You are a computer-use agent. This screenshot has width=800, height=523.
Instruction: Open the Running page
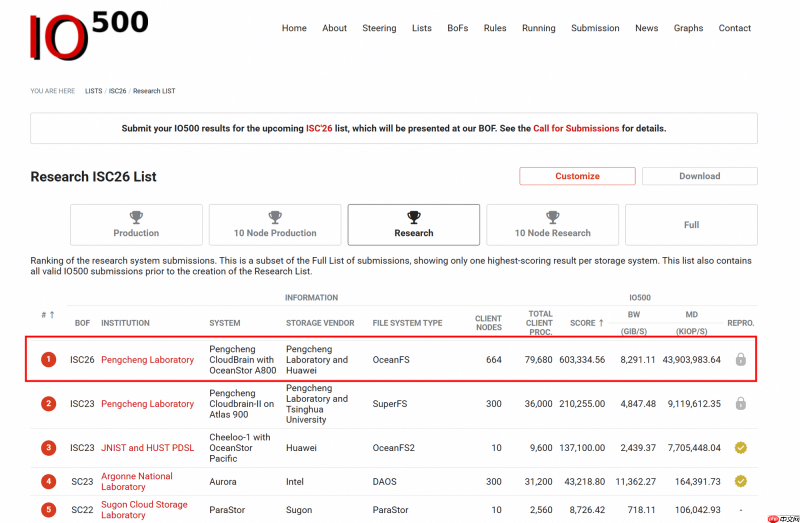click(538, 28)
